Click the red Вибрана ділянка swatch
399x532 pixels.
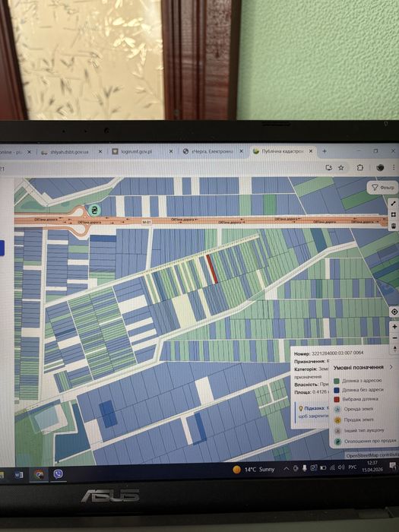click(337, 399)
